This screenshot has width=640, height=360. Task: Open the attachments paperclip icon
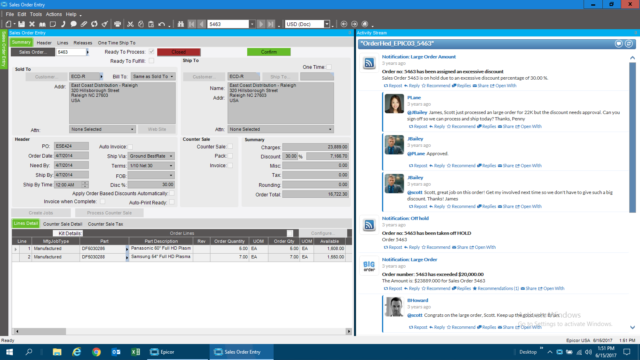point(84,24)
